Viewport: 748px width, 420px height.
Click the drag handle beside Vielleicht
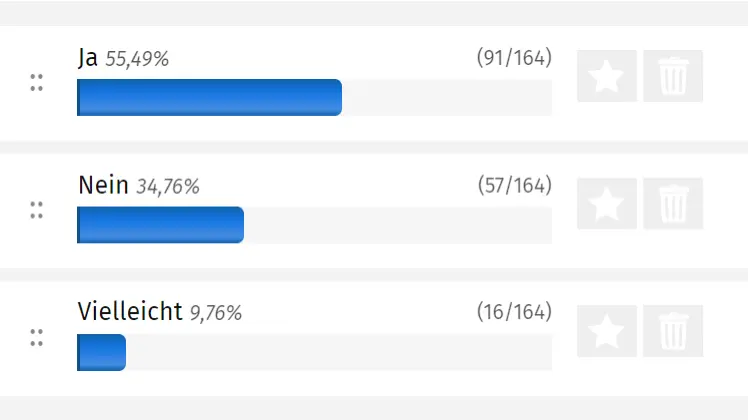tap(37, 337)
